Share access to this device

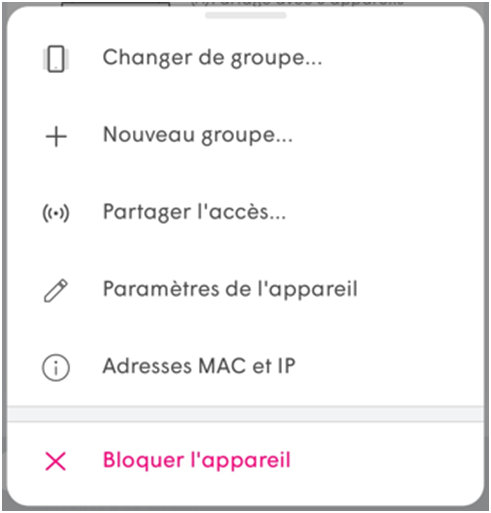(245, 213)
